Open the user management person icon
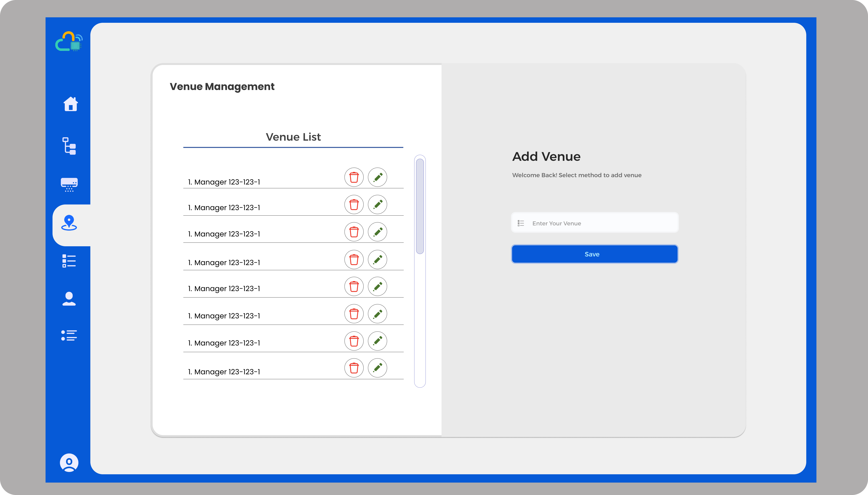The width and height of the screenshot is (868, 495). point(69,299)
